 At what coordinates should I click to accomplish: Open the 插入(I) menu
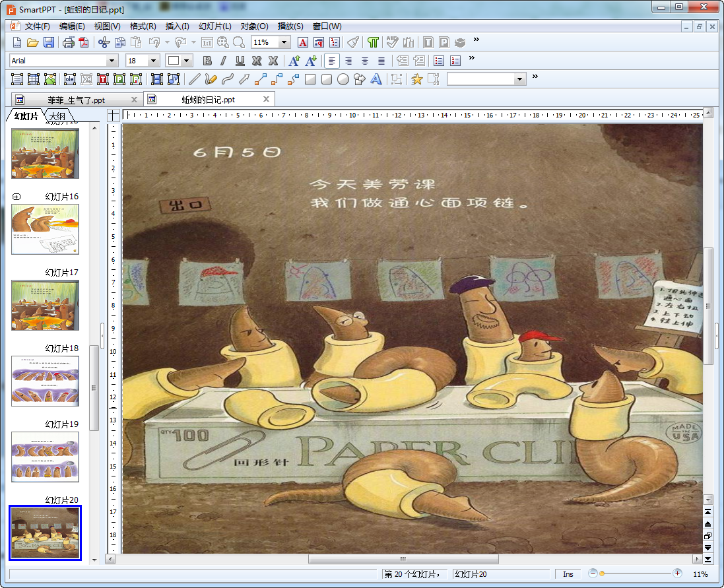pos(178,26)
